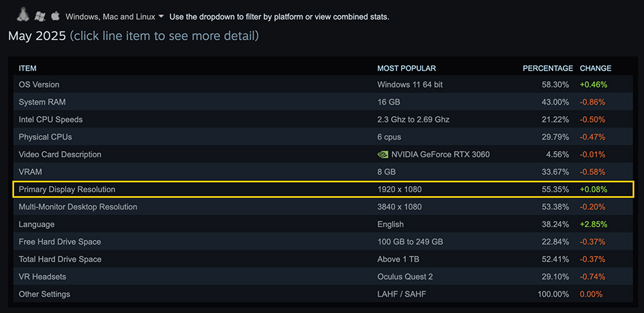The image size is (644, 313).
Task: Click the NVIDIA GeForce RTX 3060 text
Action: pos(441,154)
